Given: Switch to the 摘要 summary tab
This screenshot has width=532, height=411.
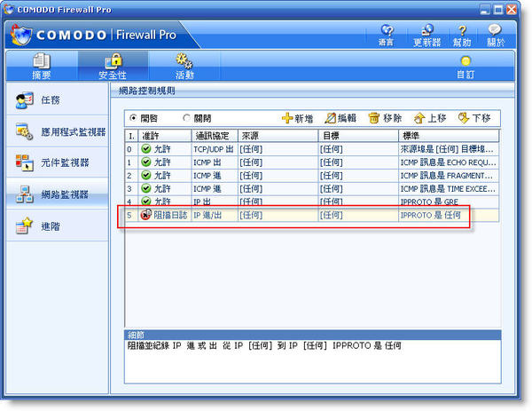Looking at the screenshot, I should (42, 67).
